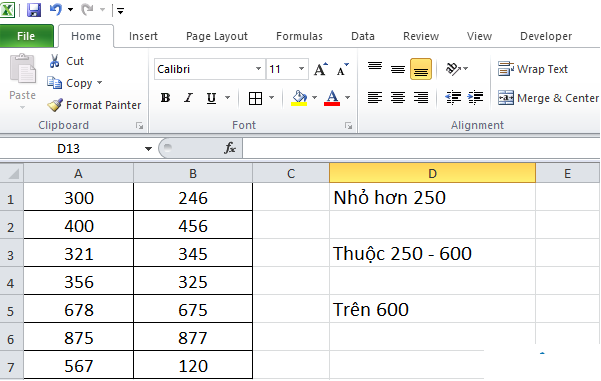Apply the red font color
Viewport: 601px width, 381px height.
[332, 98]
